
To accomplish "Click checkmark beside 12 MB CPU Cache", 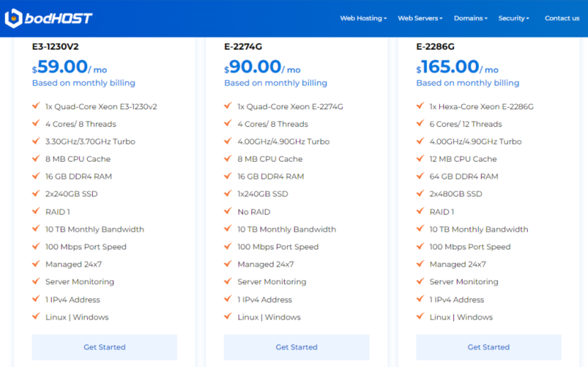I will 419,159.
